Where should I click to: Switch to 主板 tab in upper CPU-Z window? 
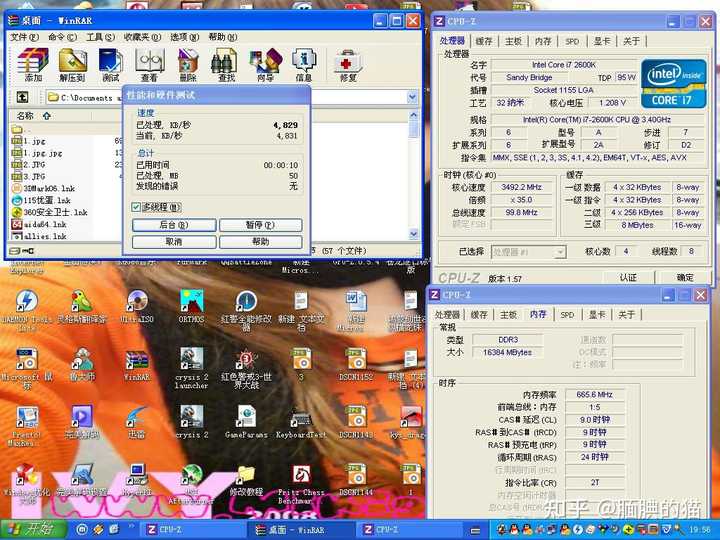click(x=513, y=41)
